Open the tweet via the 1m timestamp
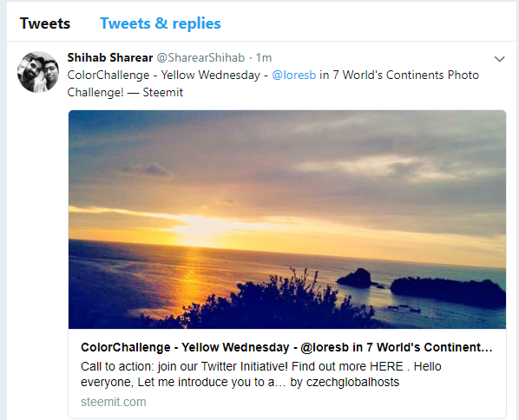This screenshot has height=420, width=519. pos(264,57)
